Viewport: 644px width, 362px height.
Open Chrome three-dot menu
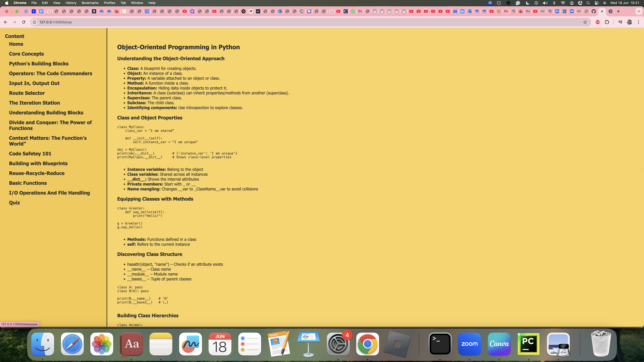click(638, 22)
